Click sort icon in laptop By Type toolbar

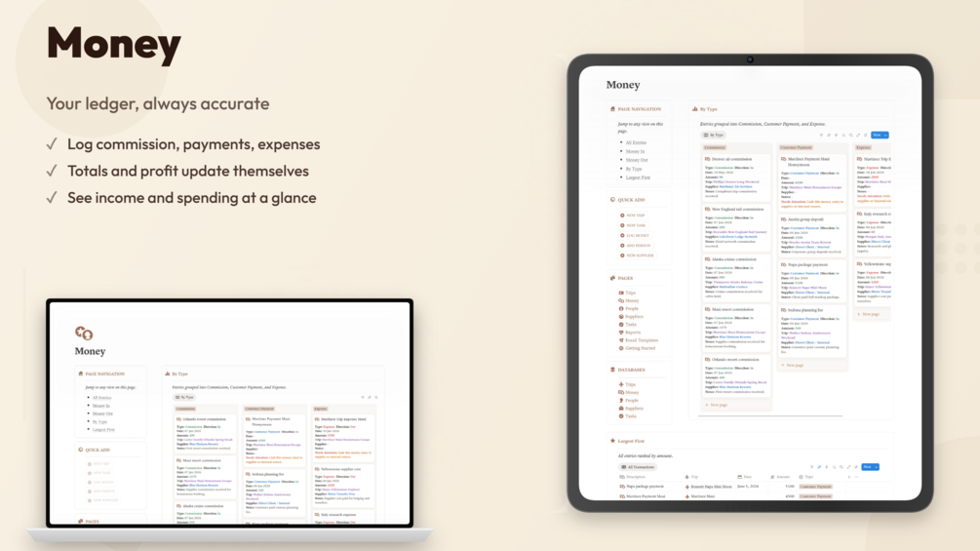click(370, 397)
